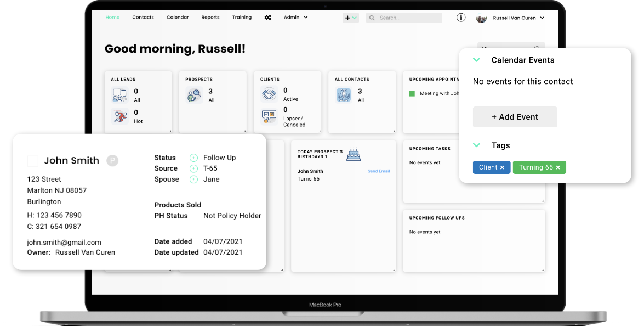Click the Send Email link
This screenshot has width=644, height=326.
(x=379, y=171)
